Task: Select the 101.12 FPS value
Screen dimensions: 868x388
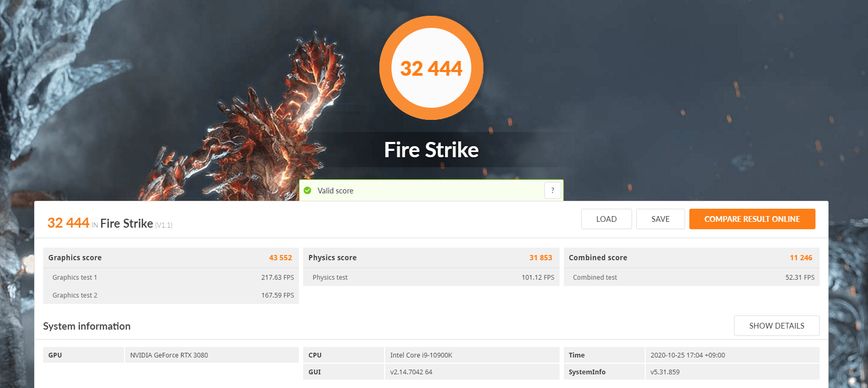Action: [x=538, y=277]
